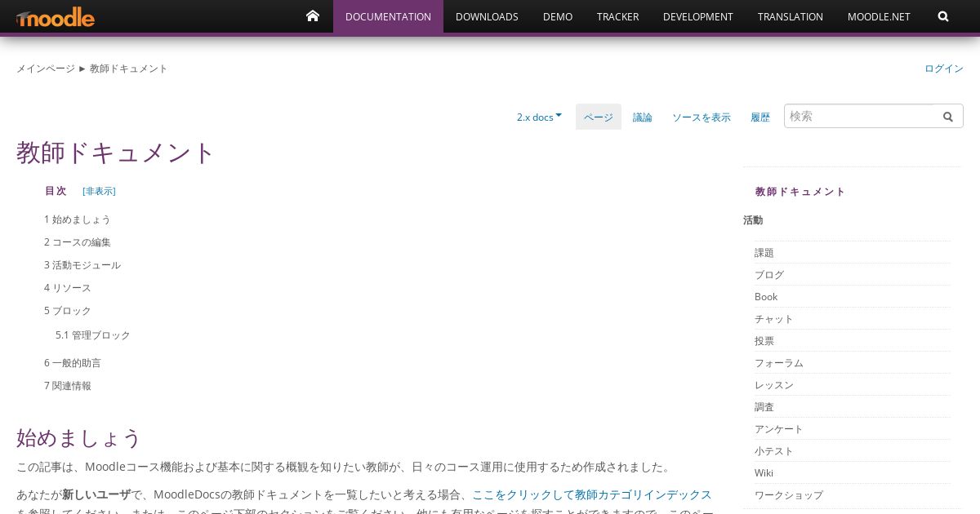Click the 目次 contents heading

tap(56, 191)
